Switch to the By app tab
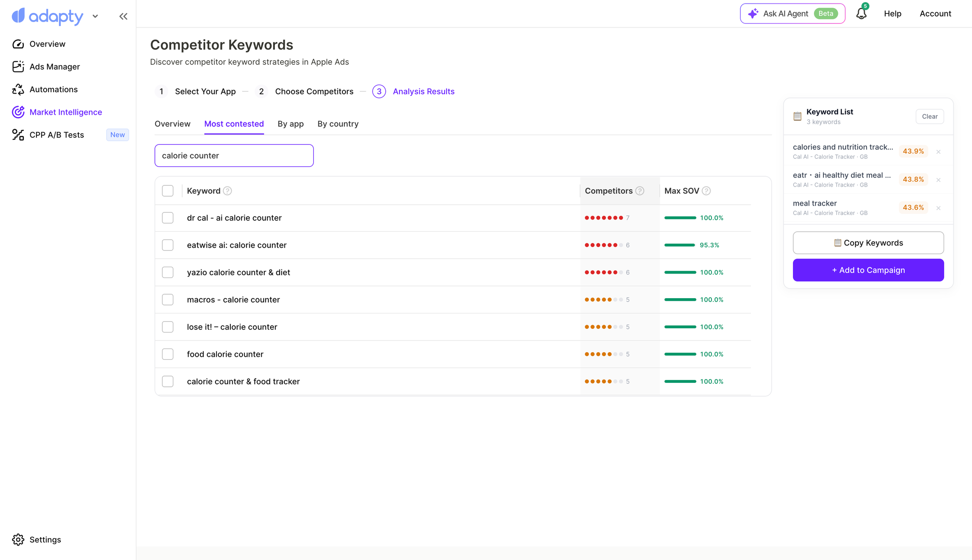The image size is (972, 560). 291,124
